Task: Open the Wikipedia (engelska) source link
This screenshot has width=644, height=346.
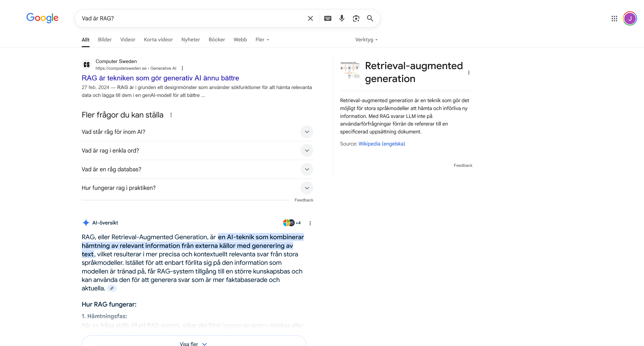Action: point(381,144)
